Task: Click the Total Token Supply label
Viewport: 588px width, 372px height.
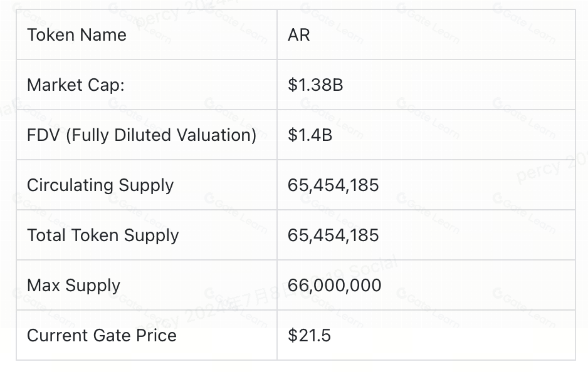Action: click(103, 235)
